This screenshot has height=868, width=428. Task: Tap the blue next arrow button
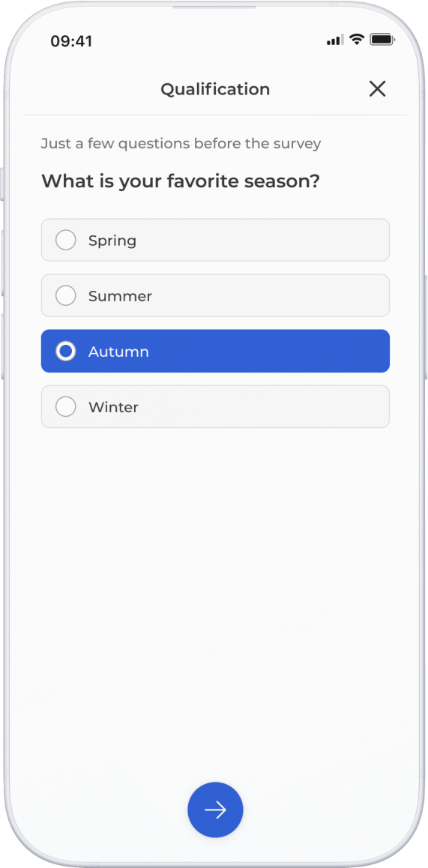215,810
